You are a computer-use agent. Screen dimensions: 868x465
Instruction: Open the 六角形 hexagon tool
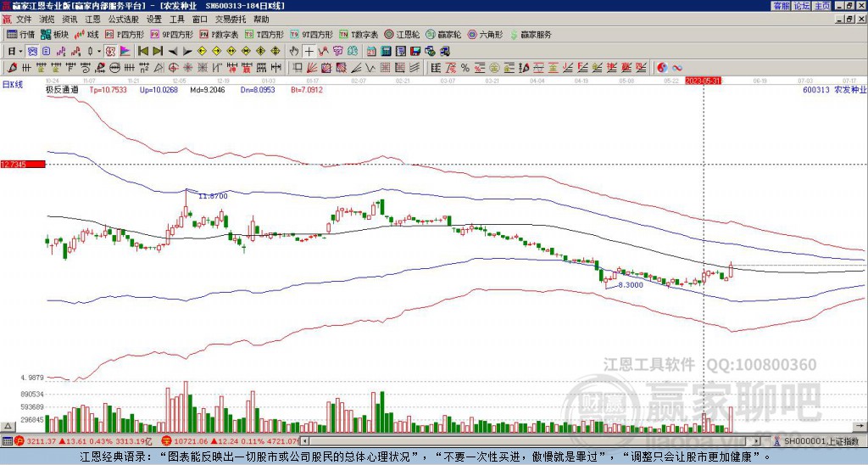(x=485, y=34)
